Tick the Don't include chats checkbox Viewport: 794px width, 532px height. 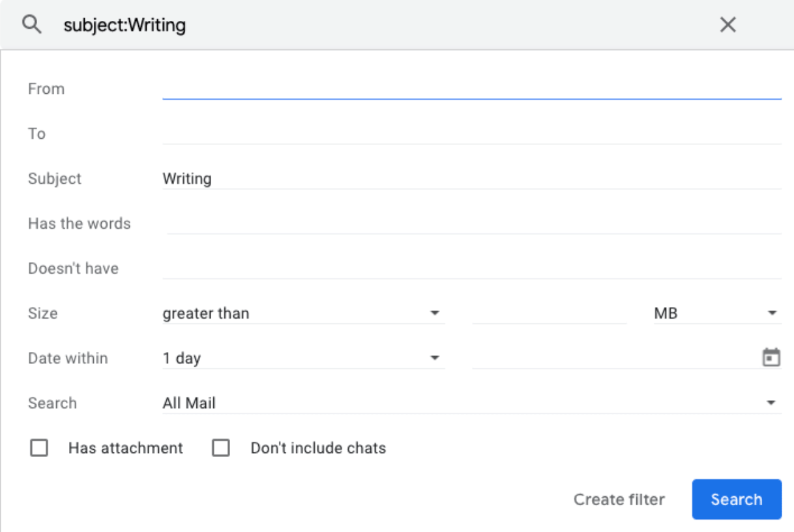click(x=222, y=448)
